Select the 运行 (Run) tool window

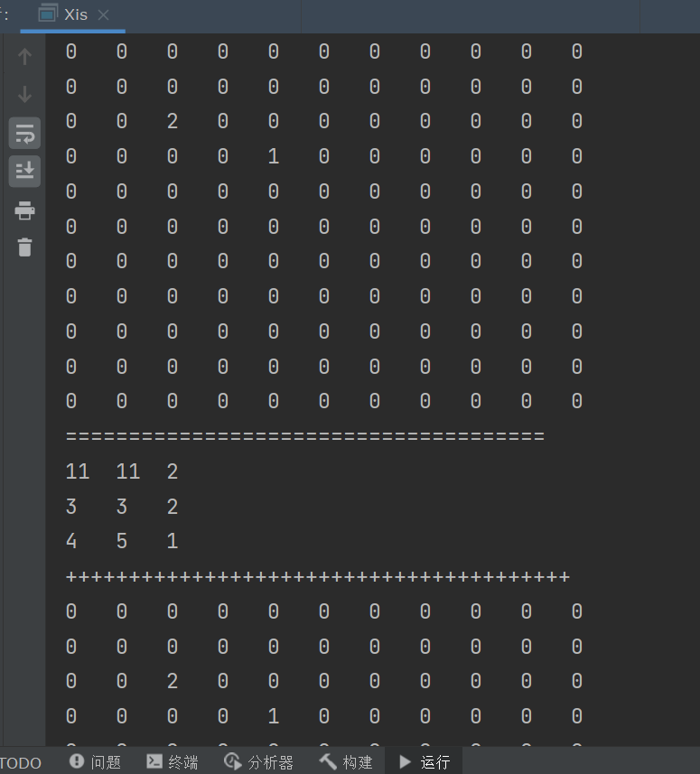pos(425,762)
